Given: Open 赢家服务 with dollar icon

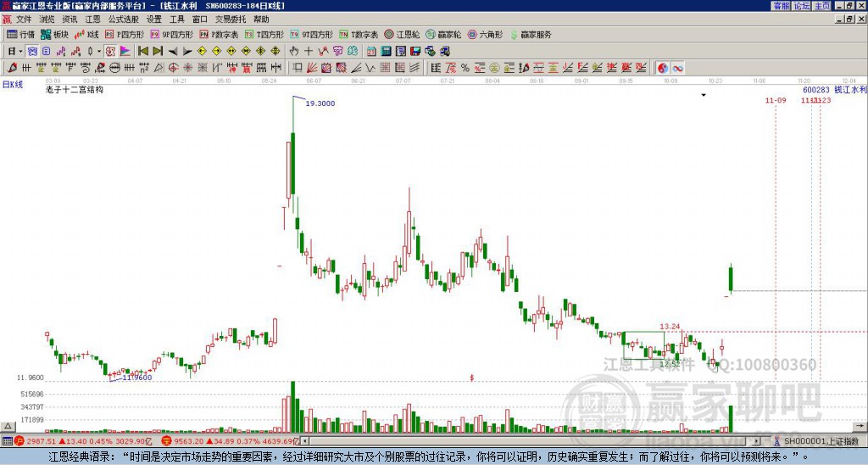Looking at the screenshot, I should click(531, 34).
